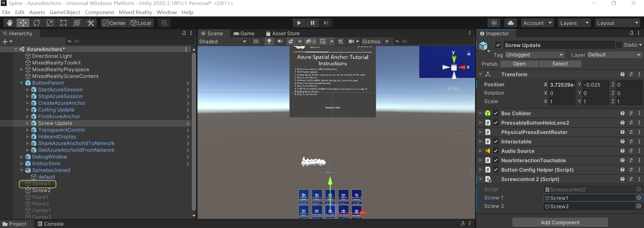Open the Inspector panel options menu
The height and width of the screenshot is (228, 644).
(x=639, y=33)
